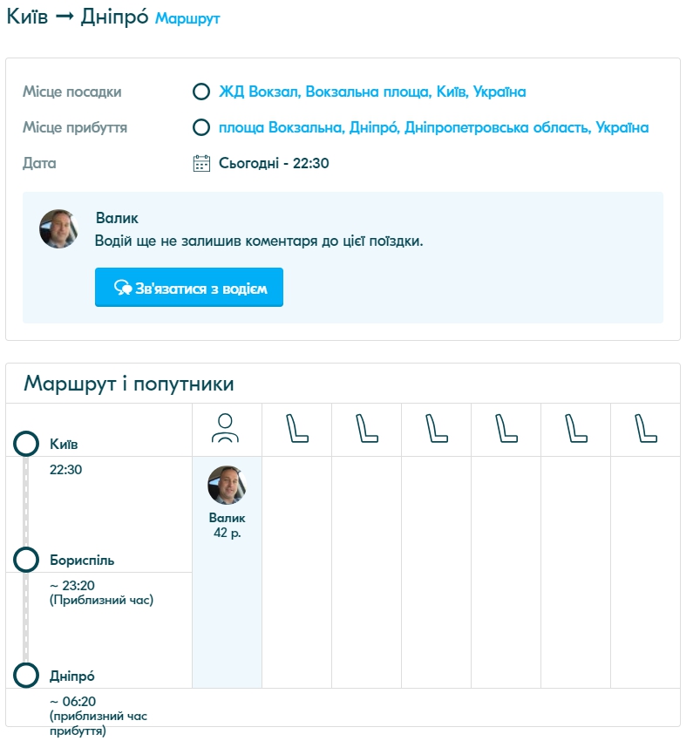Click the arrival place circle marker
Image resolution: width=700 pixels, height=741 pixels.
201,127
